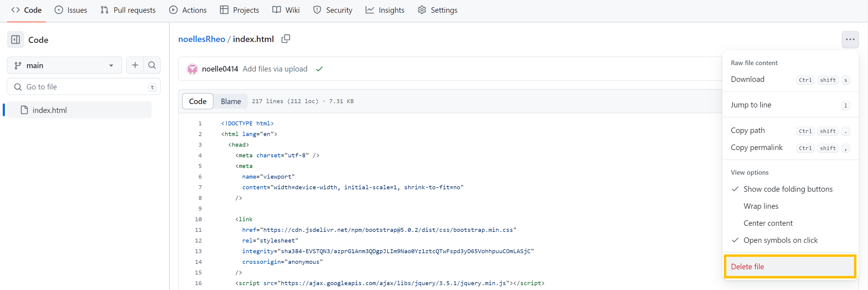Open the 'Add files via upload' commit
The height and width of the screenshot is (290, 868).
(x=275, y=69)
